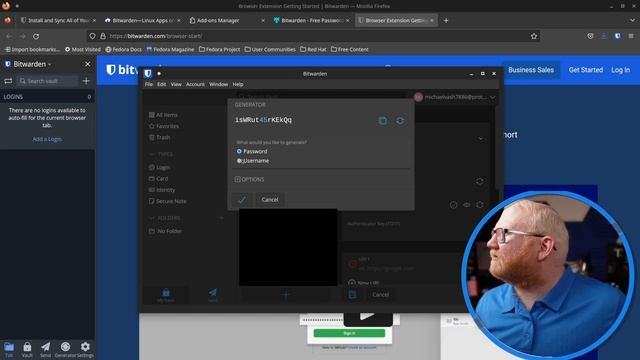The image size is (640, 360).
Task: Select the Password radio option
Action: tap(239, 151)
